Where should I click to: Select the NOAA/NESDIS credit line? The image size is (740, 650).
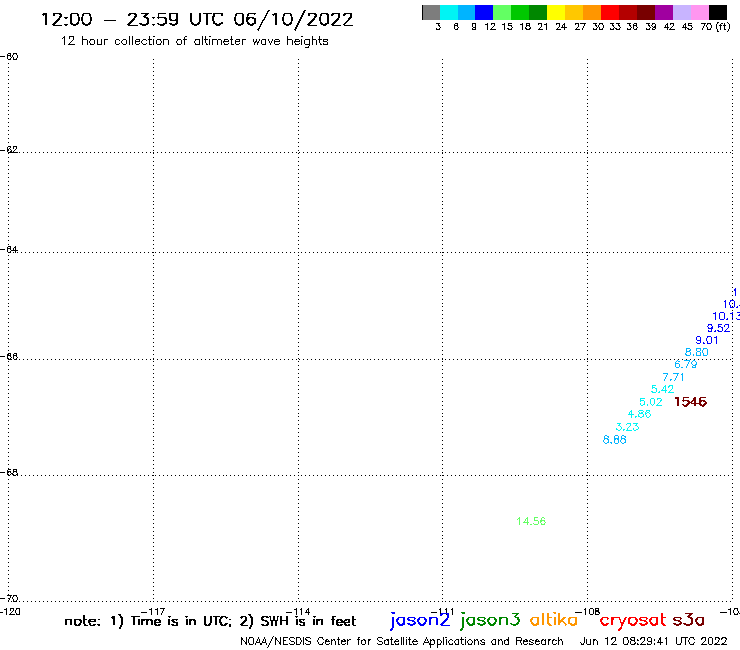click(402, 641)
